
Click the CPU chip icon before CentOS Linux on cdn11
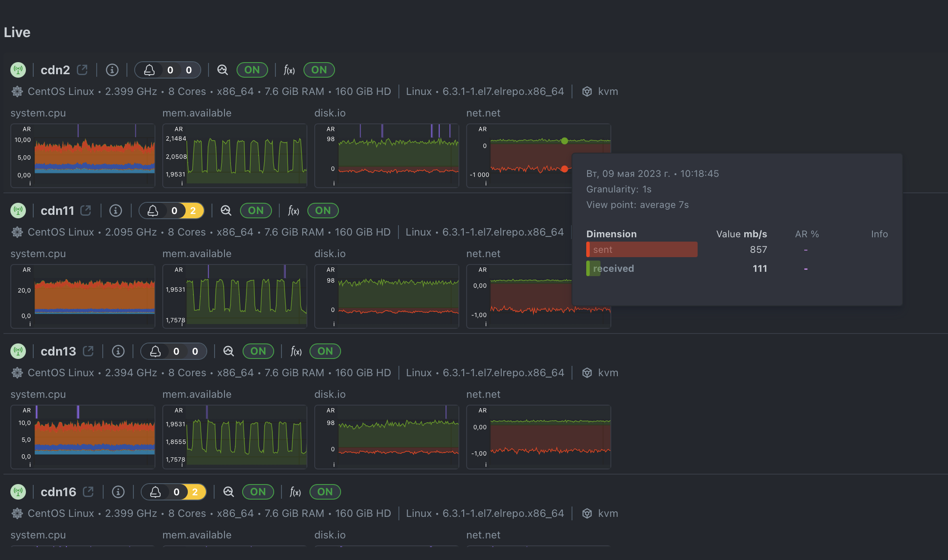point(16,232)
